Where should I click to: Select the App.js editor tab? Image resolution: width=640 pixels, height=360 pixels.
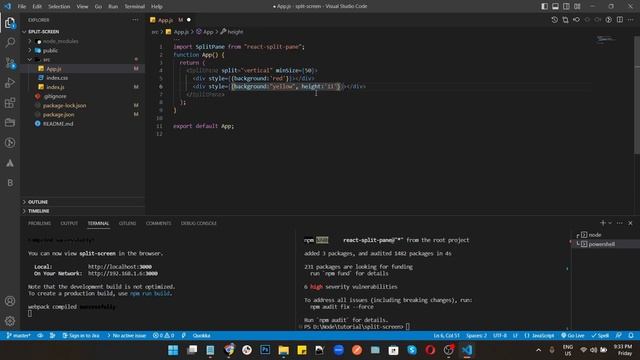pos(166,20)
